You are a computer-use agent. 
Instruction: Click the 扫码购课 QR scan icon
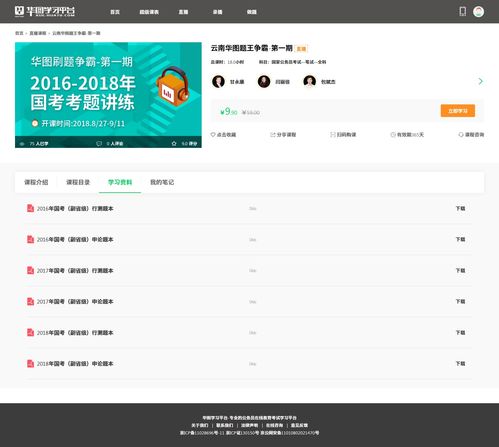[333, 135]
